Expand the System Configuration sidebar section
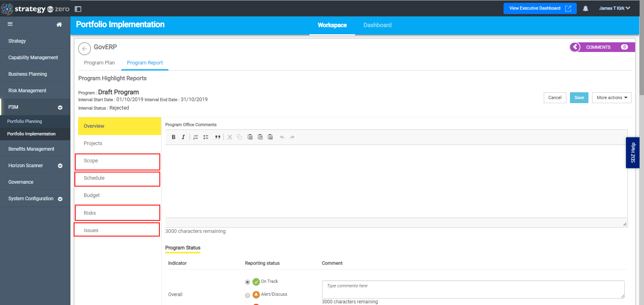Viewport: 644px width, 305px height. (60, 199)
